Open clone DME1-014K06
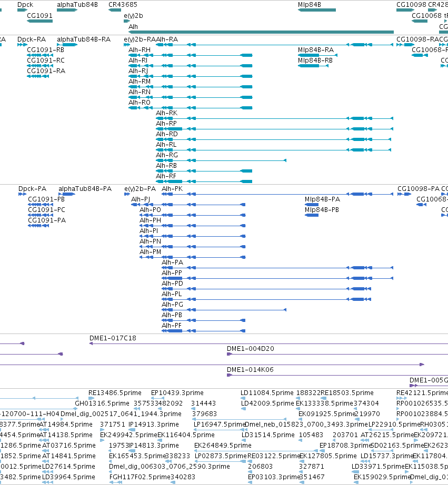The width and height of the screenshot is (448, 485). coord(337,375)
